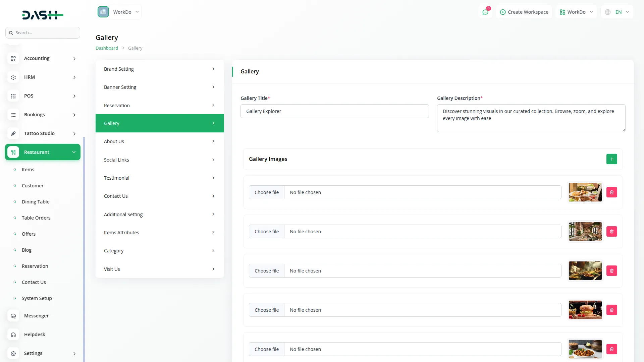Select the Accounting module icon
Screen dimensions: 644x362
[x=13, y=58]
